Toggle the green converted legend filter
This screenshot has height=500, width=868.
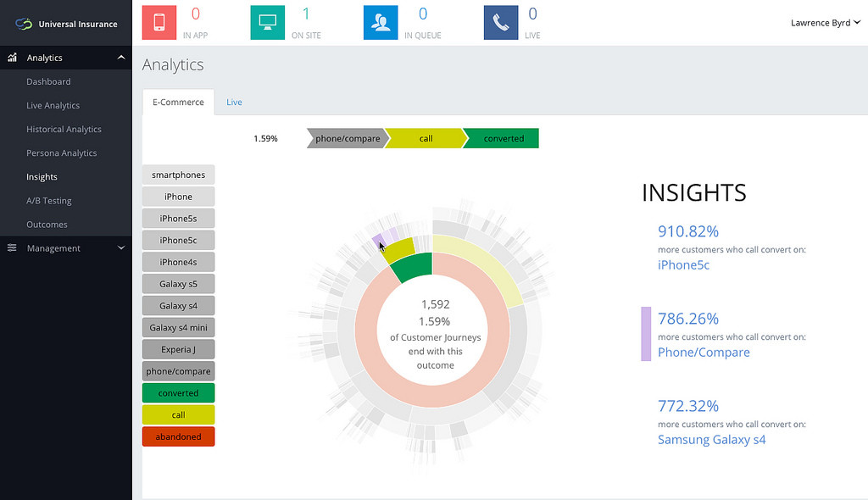click(178, 393)
